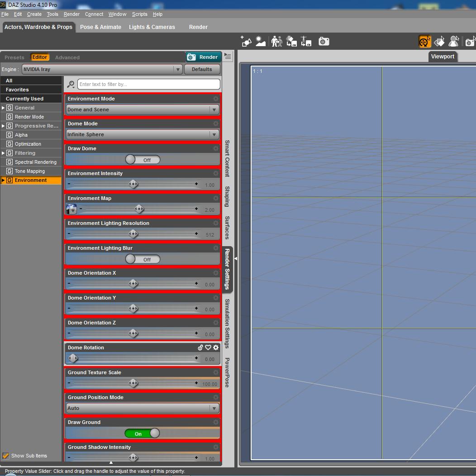Open the Scripts menu

pos(140,14)
